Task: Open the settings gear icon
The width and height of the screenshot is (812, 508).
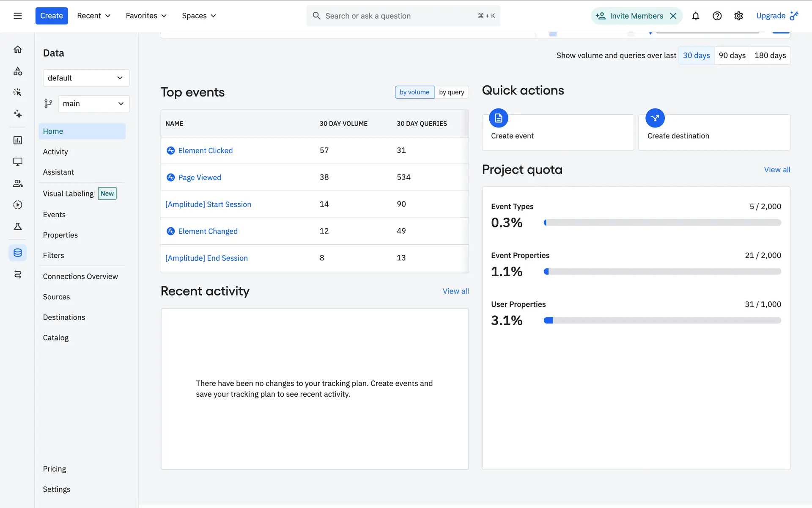Action: [738, 16]
